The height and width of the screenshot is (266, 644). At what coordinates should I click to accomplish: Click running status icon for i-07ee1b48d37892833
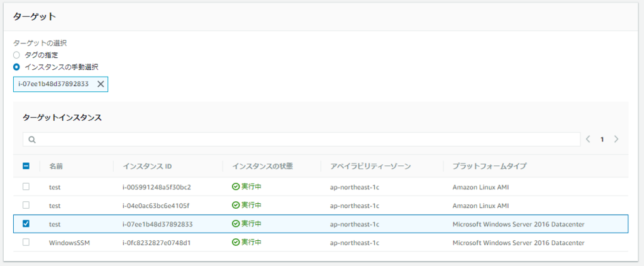(235, 224)
